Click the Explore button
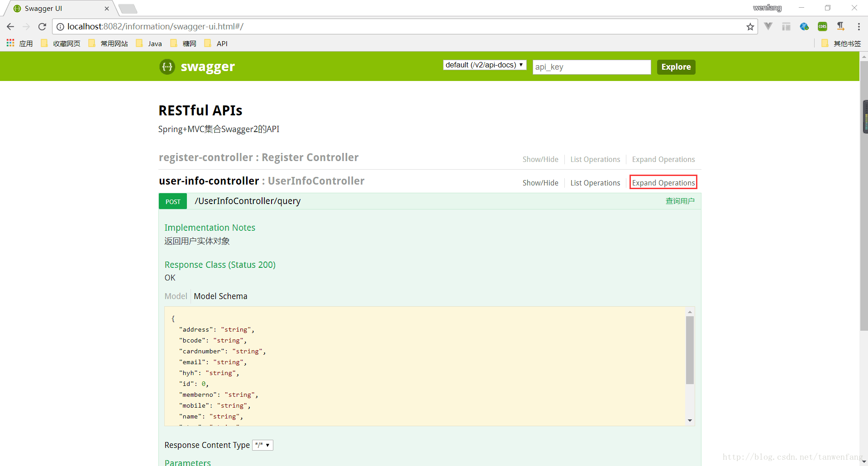The width and height of the screenshot is (868, 466). tap(676, 67)
